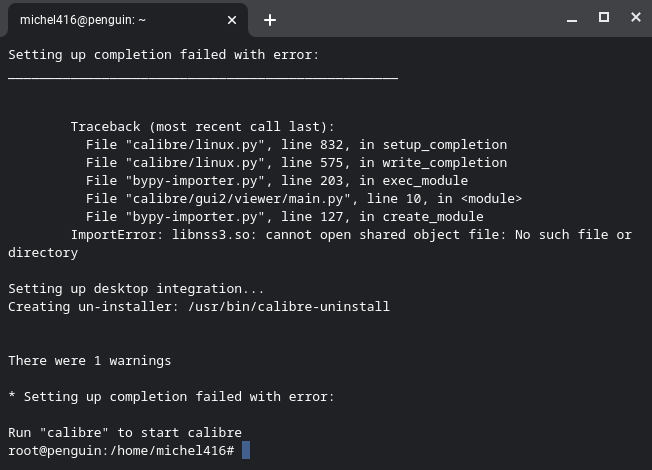Maximize the terminal window
Screen dimensions: 652x470
[x=604, y=18]
